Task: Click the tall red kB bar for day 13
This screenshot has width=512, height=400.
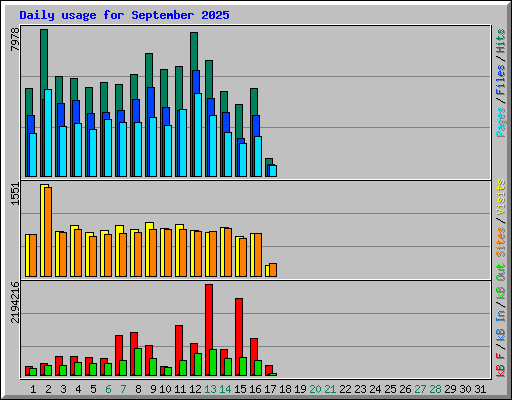Action: (x=209, y=317)
